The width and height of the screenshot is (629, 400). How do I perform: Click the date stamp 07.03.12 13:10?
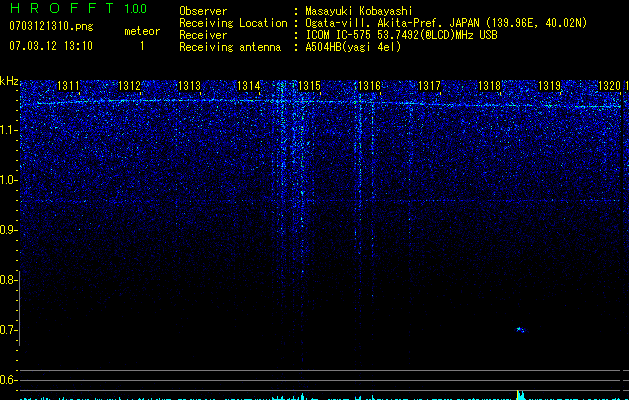click(x=51, y=46)
